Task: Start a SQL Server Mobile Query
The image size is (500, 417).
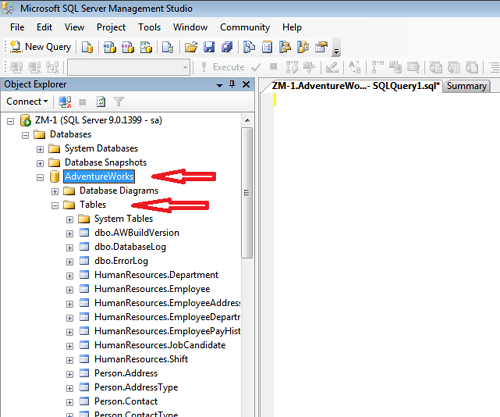Action: [x=167, y=47]
